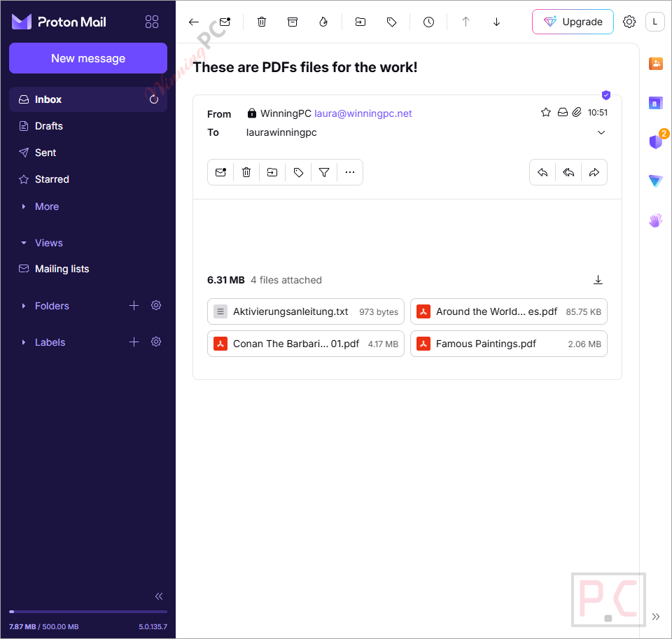Reply to this message
The width and height of the screenshot is (672, 639).
tap(542, 172)
